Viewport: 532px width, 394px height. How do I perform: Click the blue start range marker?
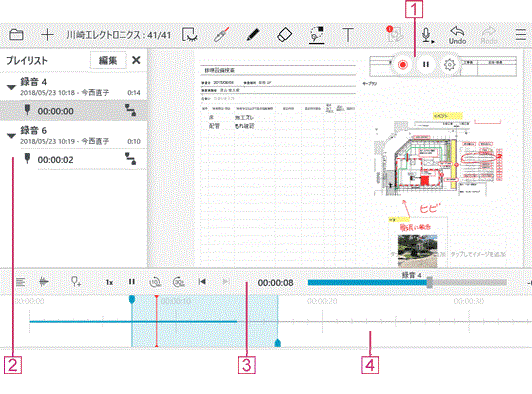point(132,300)
